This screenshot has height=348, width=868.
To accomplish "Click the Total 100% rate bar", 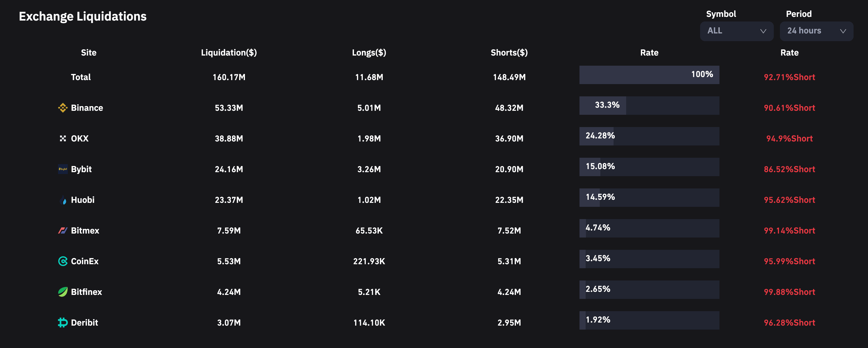I will 649,75.
